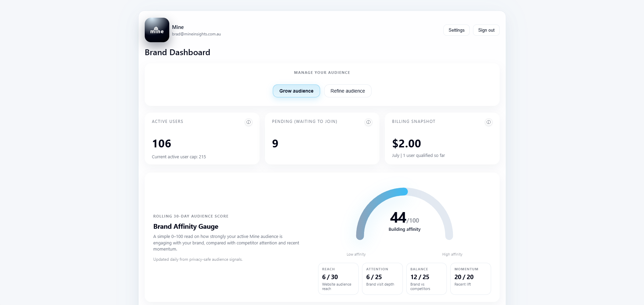Click 'Rolling 30-day audience score' label
Viewport: 644px width, 305px height.
tap(191, 216)
